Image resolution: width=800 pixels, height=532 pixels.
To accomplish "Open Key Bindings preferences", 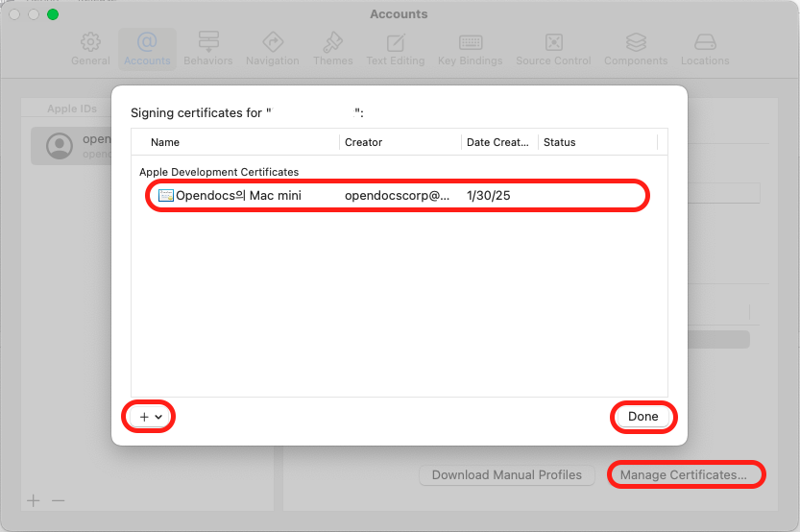I will [x=470, y=50].
